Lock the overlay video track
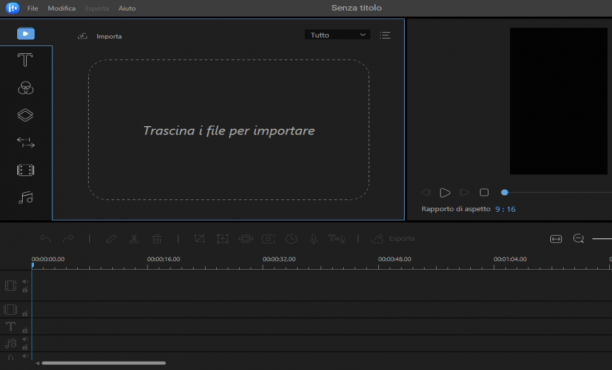The width and height of the screenshot is (612, 370). (25, 313)
